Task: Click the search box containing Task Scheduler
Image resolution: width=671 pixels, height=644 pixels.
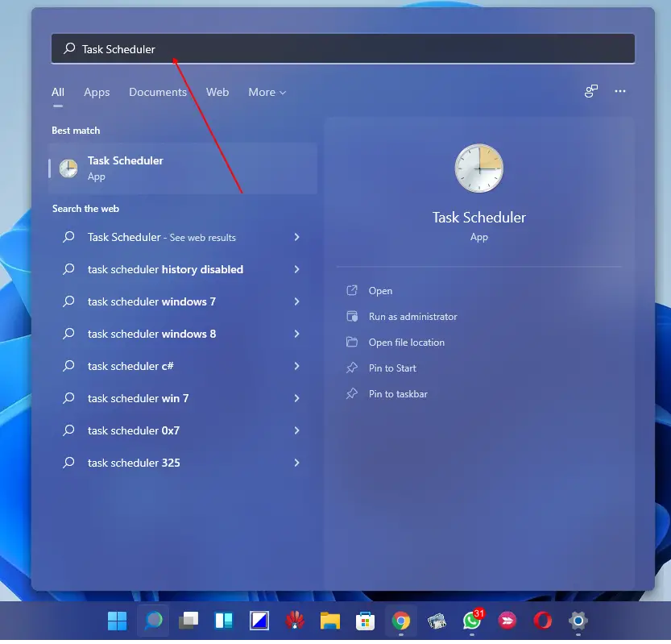Action: (x=343, y=49)
